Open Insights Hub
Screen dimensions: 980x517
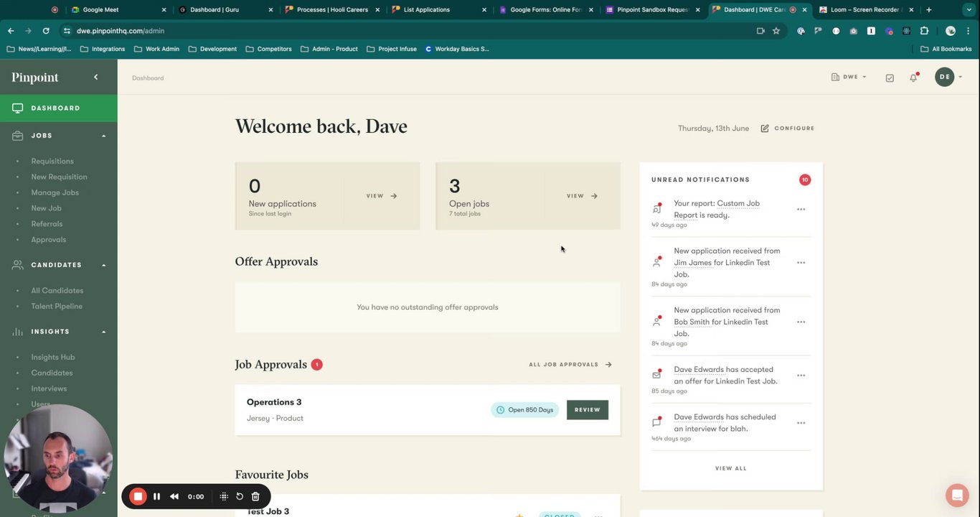[52, 358]
